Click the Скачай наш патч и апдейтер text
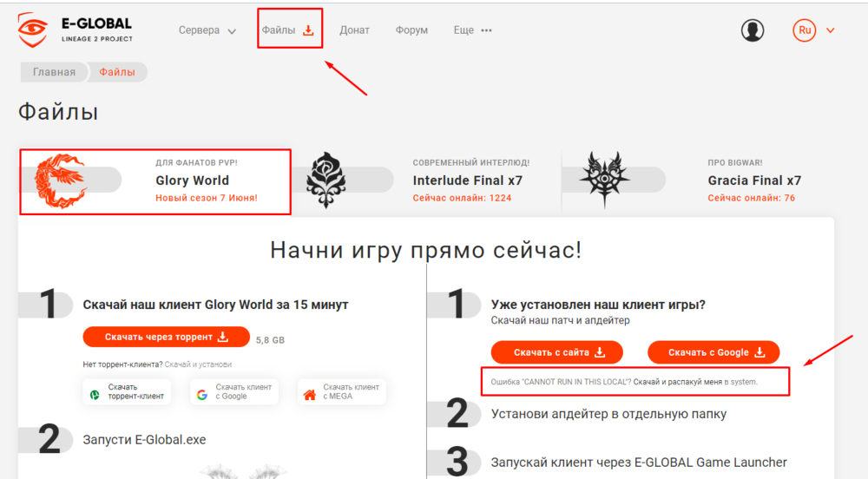The height and width of the screenshot is (479, 868). pyautogui.click(x=560, y=320)
